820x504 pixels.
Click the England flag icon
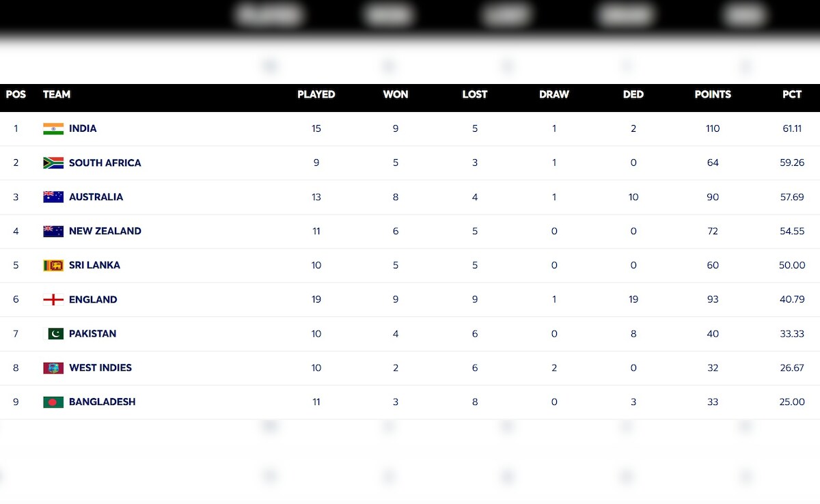click(53, 299)
